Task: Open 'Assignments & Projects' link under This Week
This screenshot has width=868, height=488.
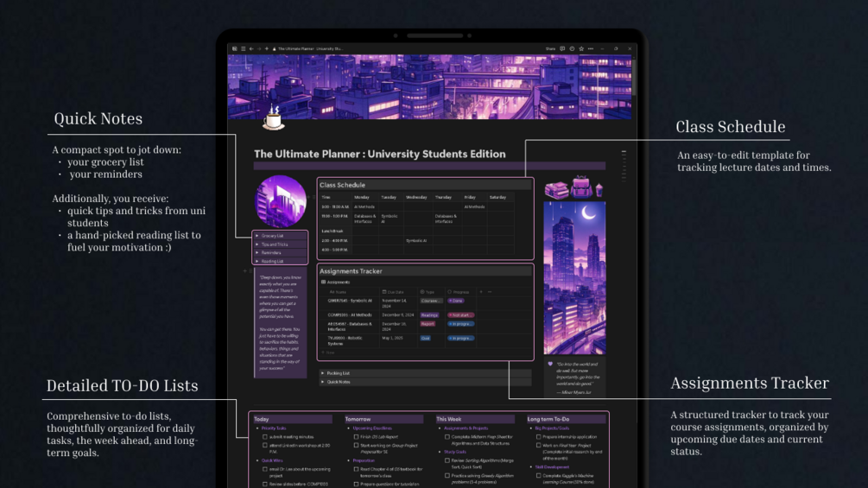Action: point(466,428)
